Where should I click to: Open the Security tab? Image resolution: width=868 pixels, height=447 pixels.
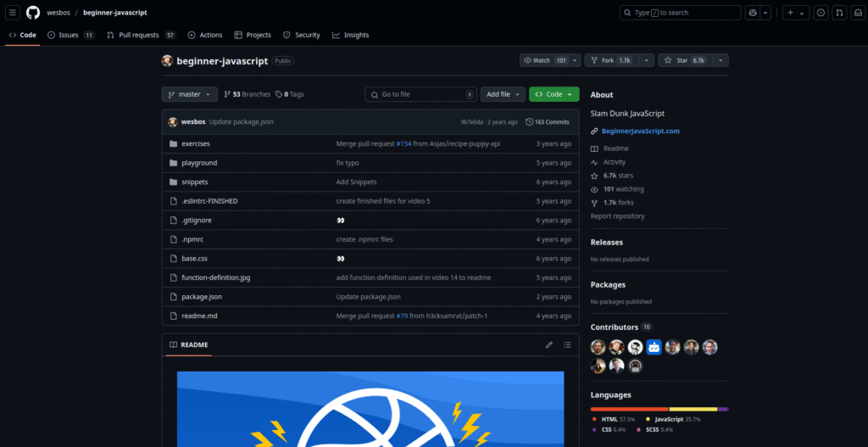click(301, 35)
